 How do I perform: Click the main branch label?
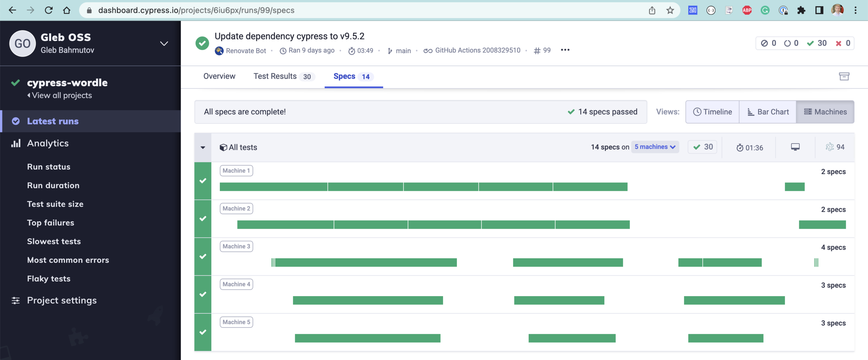(x=399, y=51)
